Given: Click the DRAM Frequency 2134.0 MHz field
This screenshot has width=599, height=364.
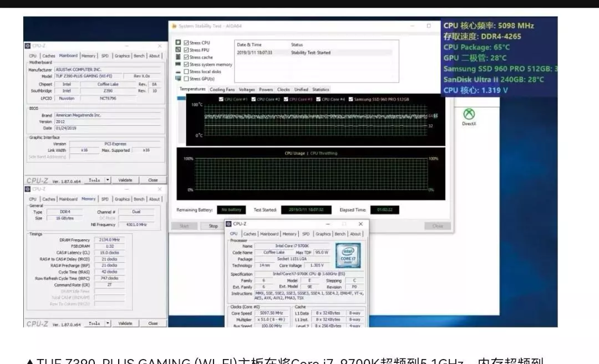Looking at the screenshot, I should coord(109,240).
